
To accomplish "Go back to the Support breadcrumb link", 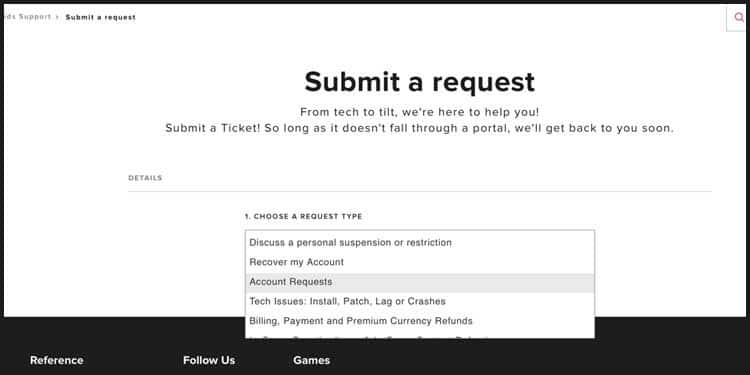I will 27,17.
